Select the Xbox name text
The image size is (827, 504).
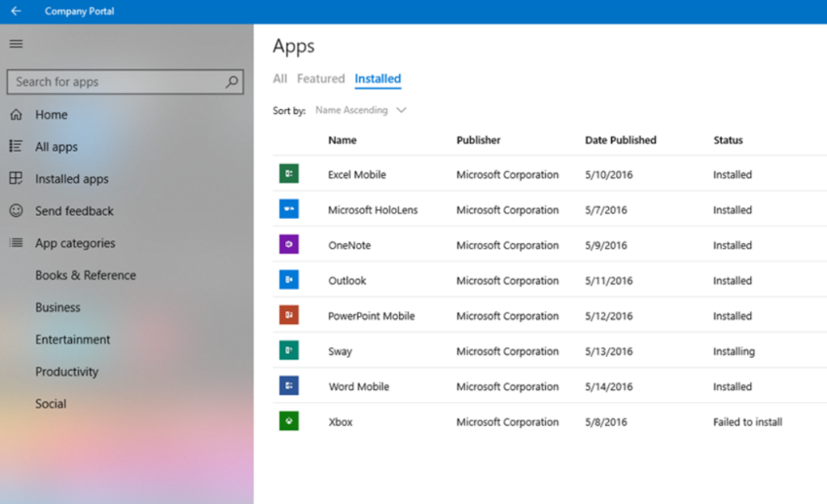340,422
